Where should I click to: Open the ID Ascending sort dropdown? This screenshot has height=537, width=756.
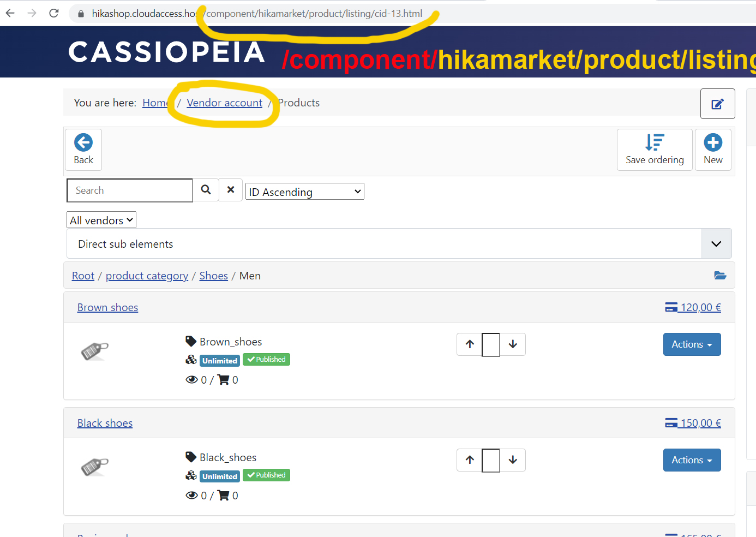tap(304, 192)
